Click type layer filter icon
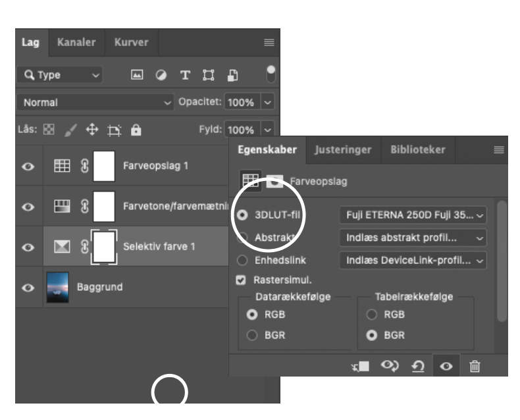 click(x=185, y=75)
